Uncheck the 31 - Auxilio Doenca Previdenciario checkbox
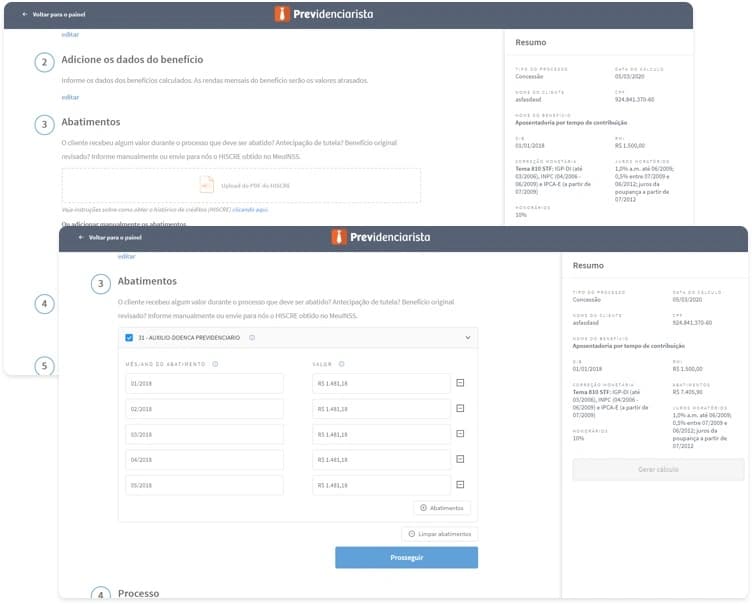This screenshot has height=604, width=752. 129,338
